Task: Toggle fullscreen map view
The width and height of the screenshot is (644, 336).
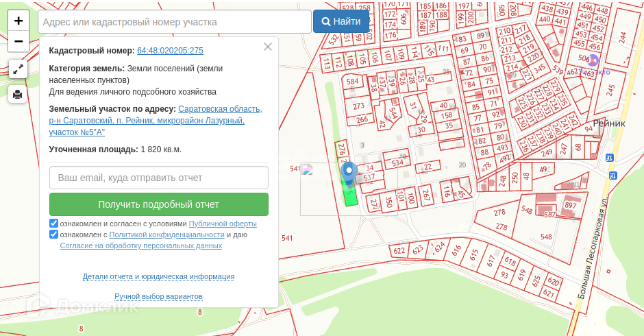Action: point(18,69)
